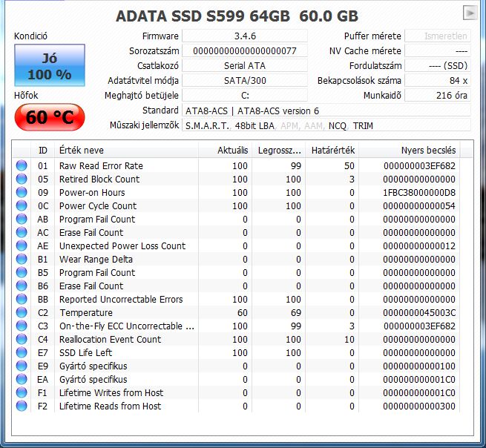
Task: Click the Kondició label
Action: click(x=30, y=36)
